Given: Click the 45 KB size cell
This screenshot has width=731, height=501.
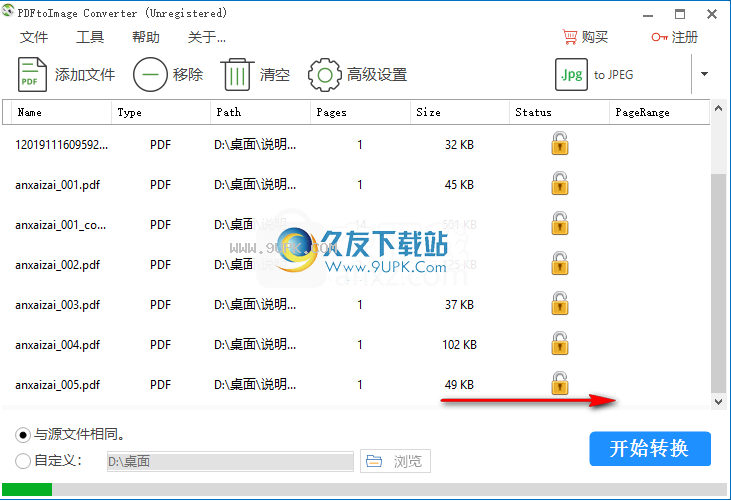Looking at the screenshot, I should (459, 185).
